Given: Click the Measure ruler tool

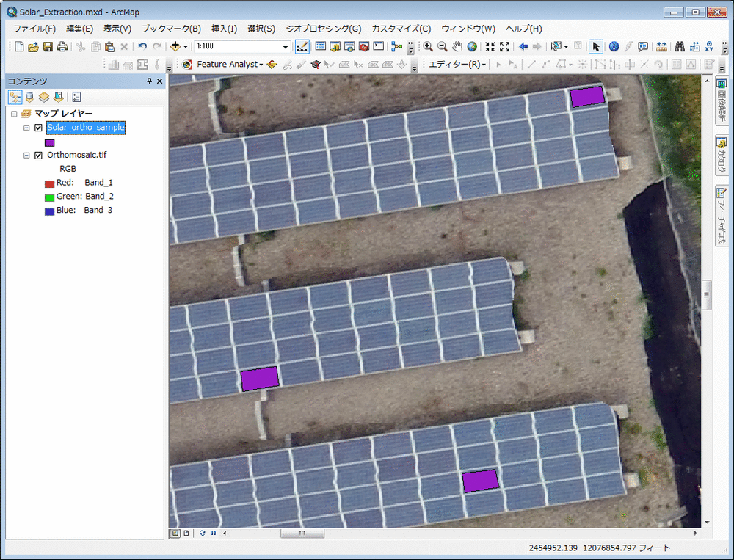Looking at the screenshot, I should pyautogui.click(x=661, y=47).
